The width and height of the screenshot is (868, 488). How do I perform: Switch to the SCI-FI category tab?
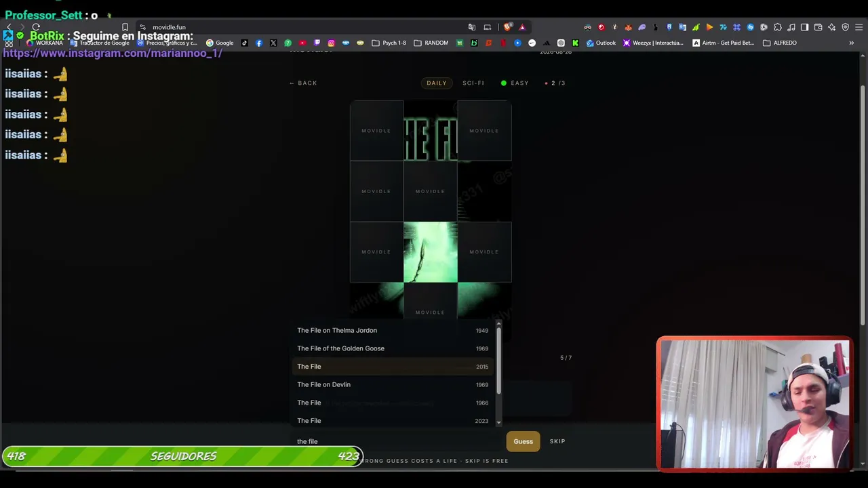coord(473,83)
